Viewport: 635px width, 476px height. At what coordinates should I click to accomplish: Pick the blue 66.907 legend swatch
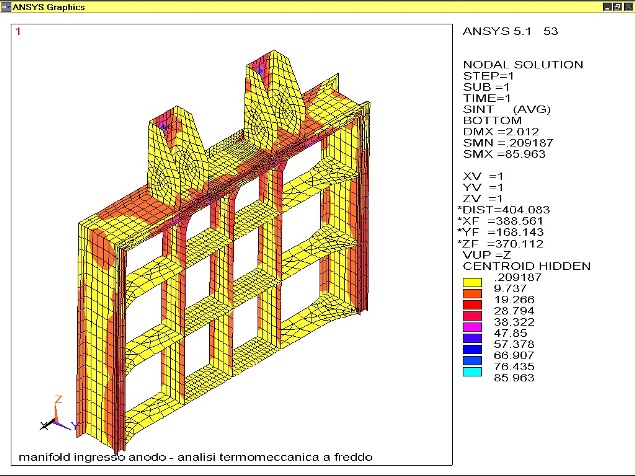point(472,361)
